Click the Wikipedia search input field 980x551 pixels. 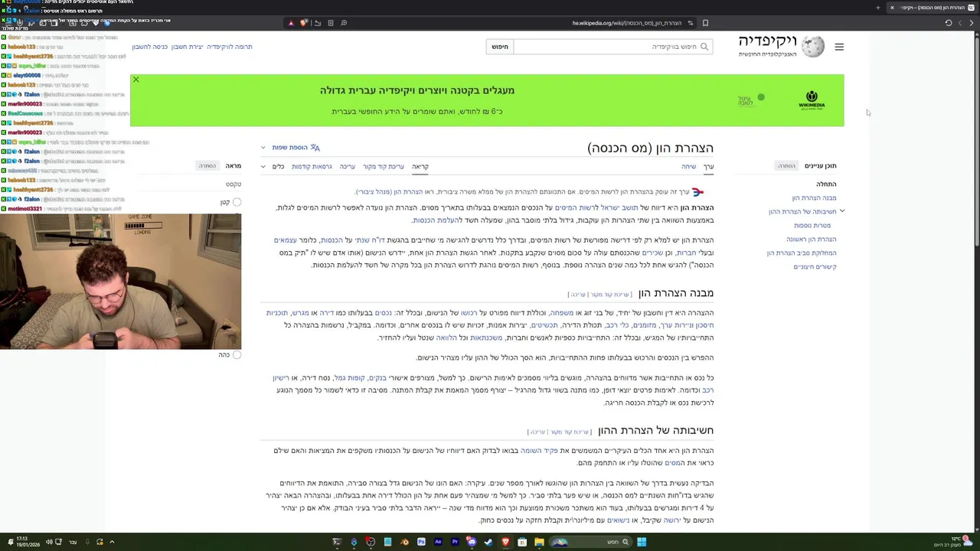[x=612, y=47]
